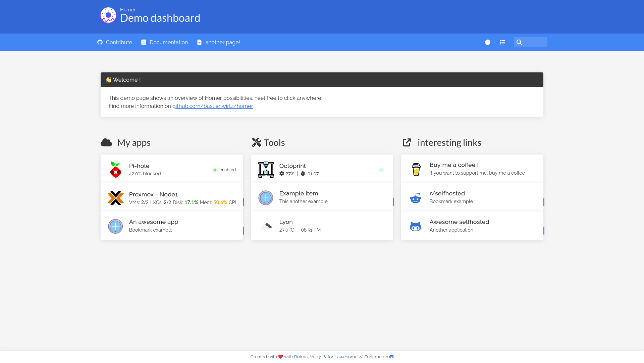Click the Pi-hole raspberry logo
Image resolution: width=644 pixels, height=363 pixels.
pyautogui.click(x=115, y=170)
